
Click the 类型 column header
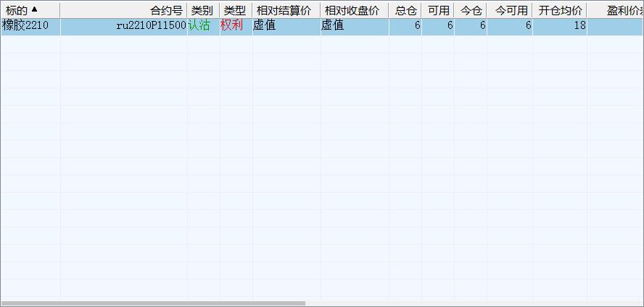236,10
